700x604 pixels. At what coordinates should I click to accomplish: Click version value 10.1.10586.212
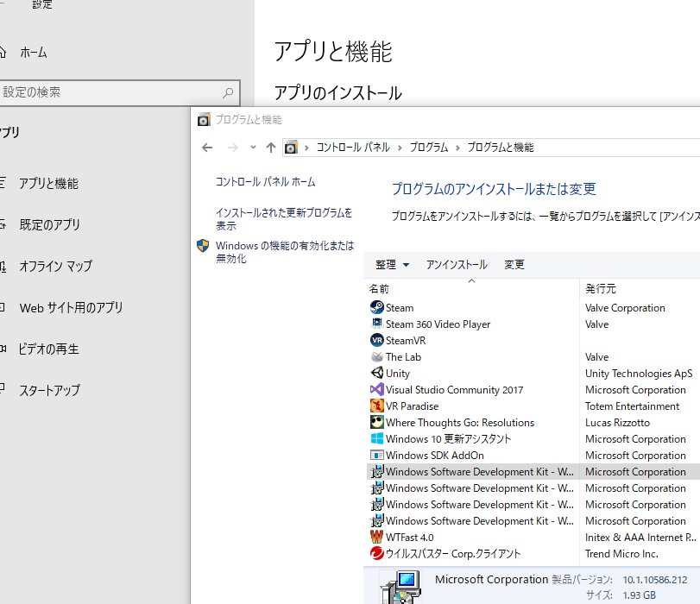(655, 580)
